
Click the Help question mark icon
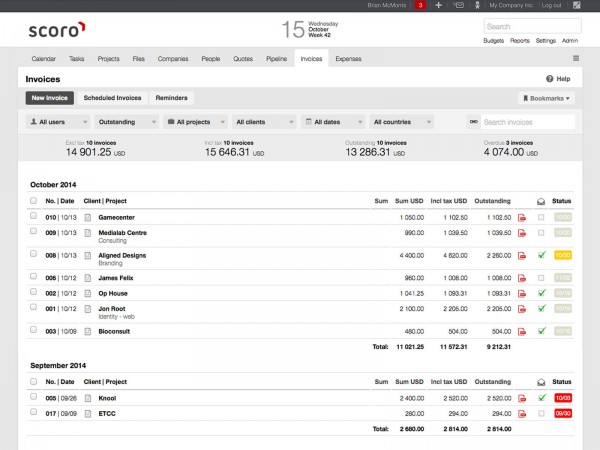pos(550,79)
